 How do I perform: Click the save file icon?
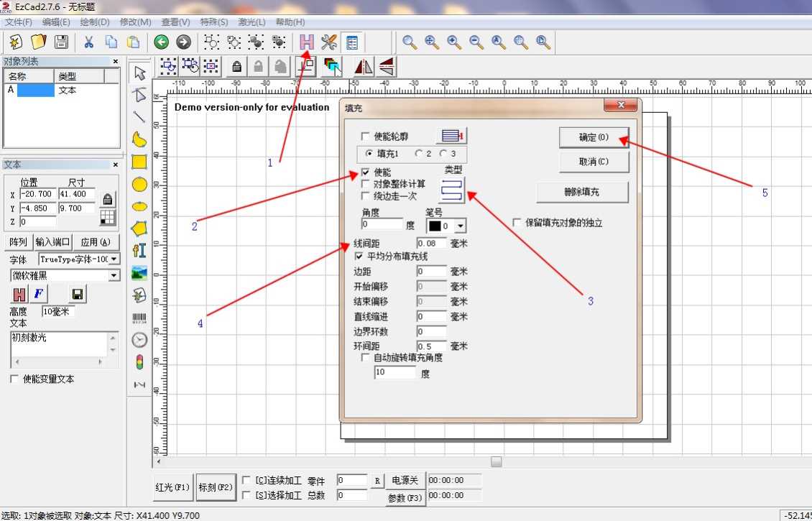62,42
